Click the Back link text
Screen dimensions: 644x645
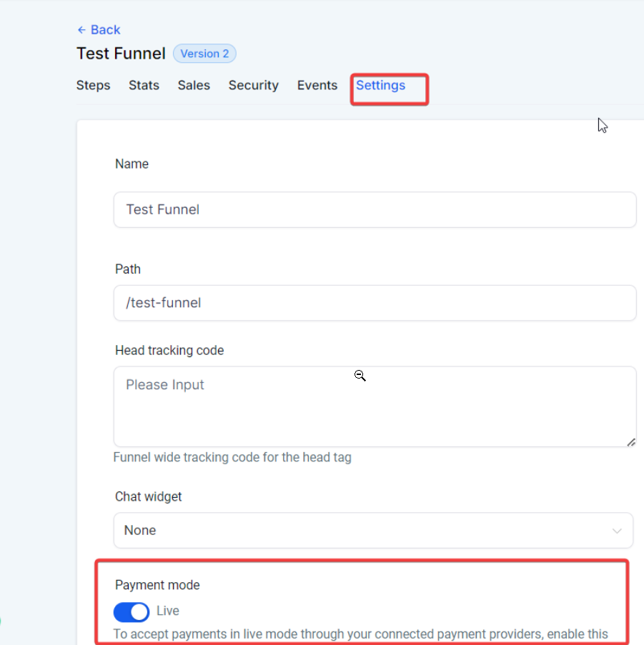click(x=105, y=30)
